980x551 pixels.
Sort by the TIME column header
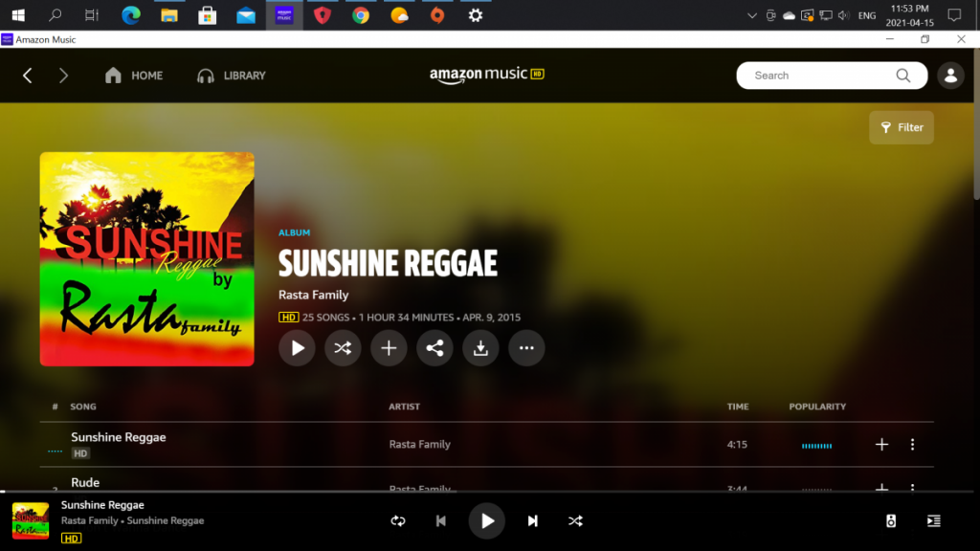click(x=738, y=407)
